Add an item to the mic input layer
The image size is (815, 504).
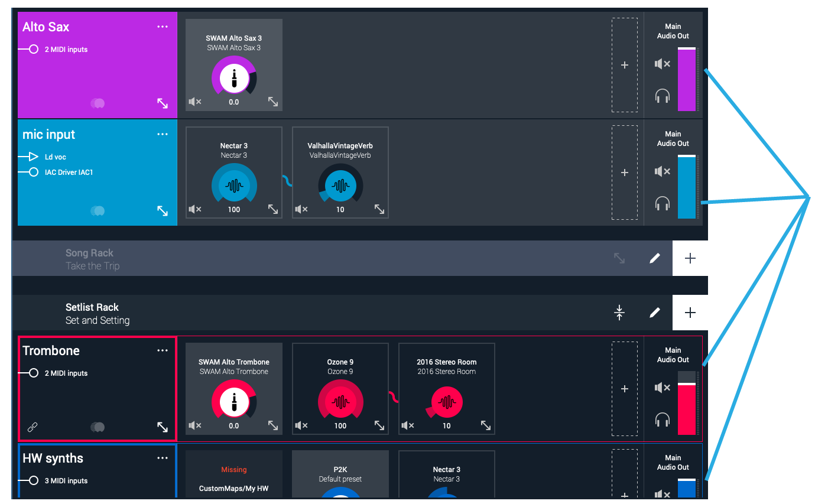625,173
